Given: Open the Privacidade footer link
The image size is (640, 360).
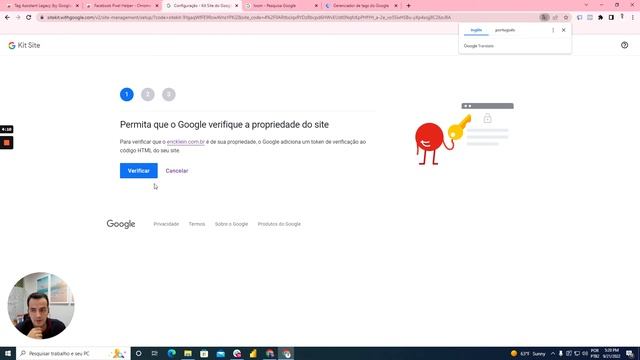Looking at the screenshot, I should click(x=166, y=224).
